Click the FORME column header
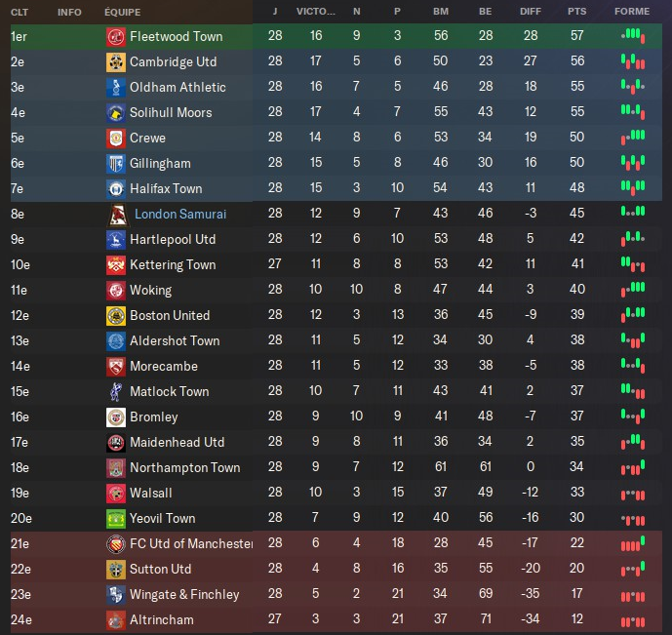This screenshot has height=635, width=672. (x=632, y=12)
